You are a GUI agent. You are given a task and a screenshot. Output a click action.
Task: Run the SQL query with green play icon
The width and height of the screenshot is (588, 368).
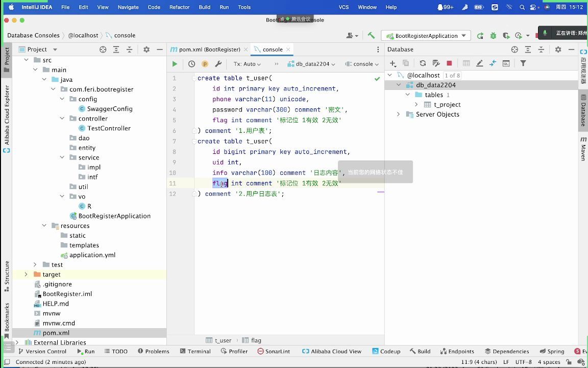174,64
